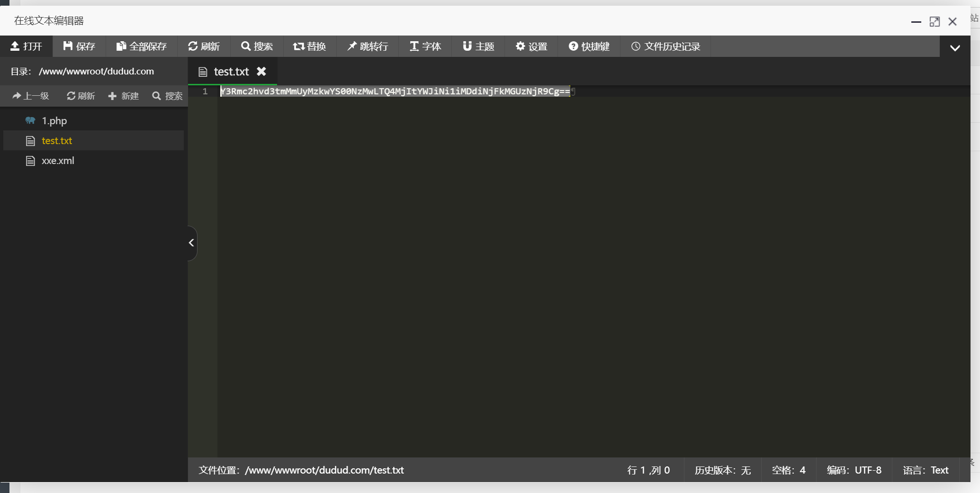
Task: Click 行 1 ,列 0 cursor position indicator
Action: (x=648, y=470)
